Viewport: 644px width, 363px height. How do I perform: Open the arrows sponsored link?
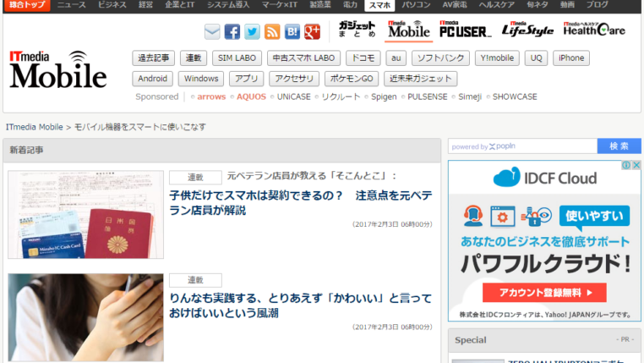pyautogui.click(x=211, y=96)
